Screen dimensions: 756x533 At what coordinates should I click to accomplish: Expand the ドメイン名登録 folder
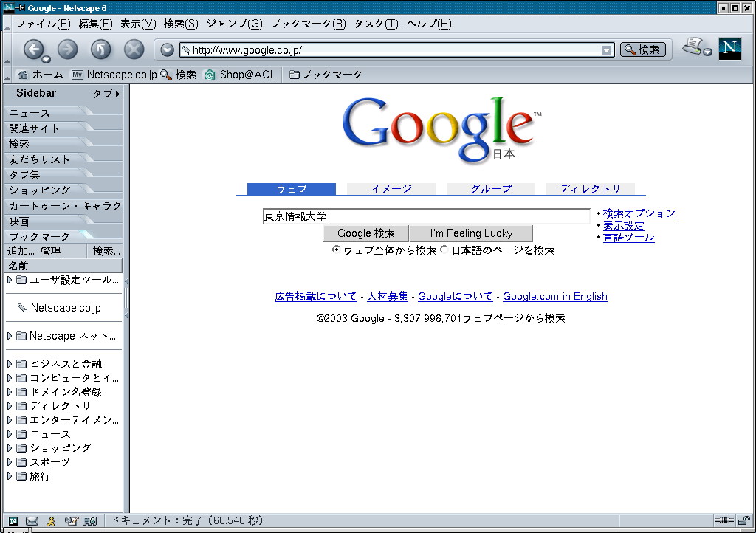tap(9, 392)
